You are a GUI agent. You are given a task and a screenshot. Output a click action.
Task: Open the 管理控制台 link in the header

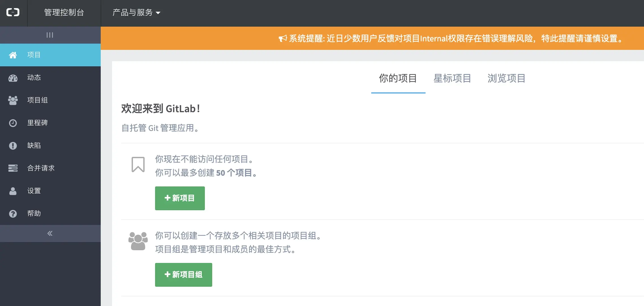coord(64,12)
